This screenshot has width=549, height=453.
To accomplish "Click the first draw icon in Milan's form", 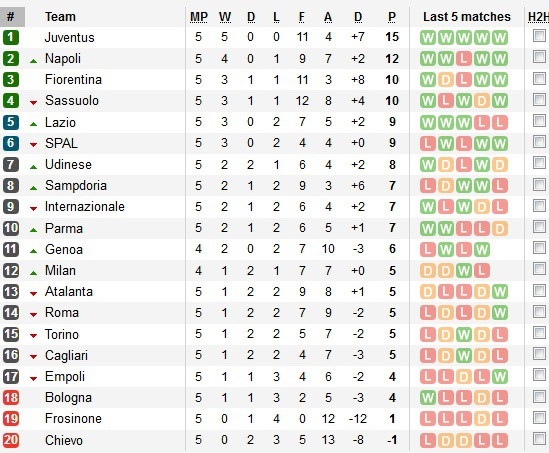I will 428,271.
